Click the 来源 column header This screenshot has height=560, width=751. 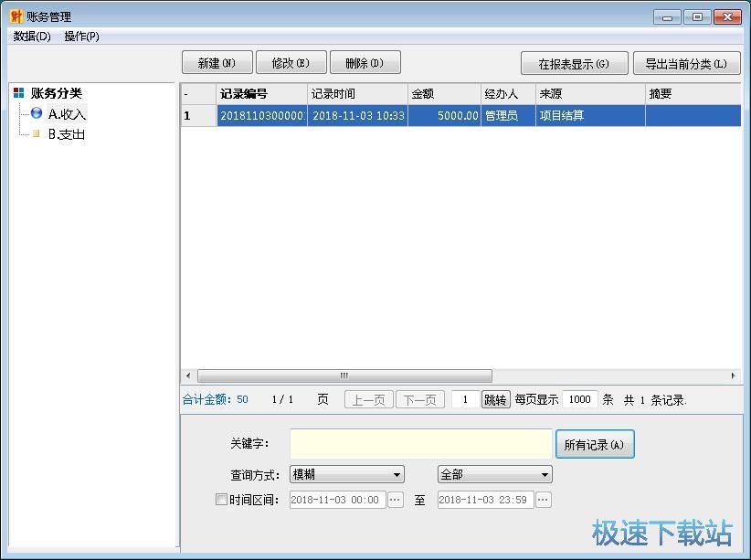pyautogui.click(x=590, y=94)
